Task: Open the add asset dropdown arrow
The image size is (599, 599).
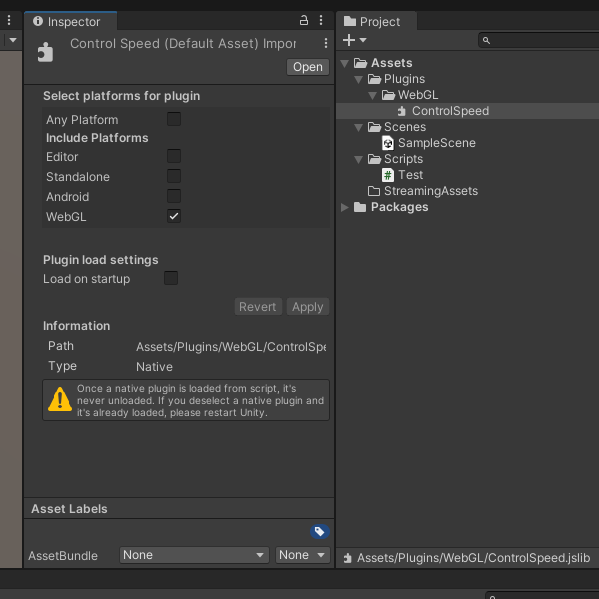Action: pos(363,40)
